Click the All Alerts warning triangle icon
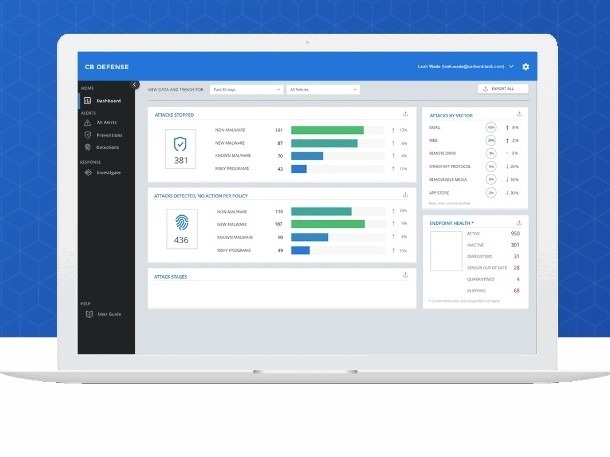610x457 pixels. (88, 123)
